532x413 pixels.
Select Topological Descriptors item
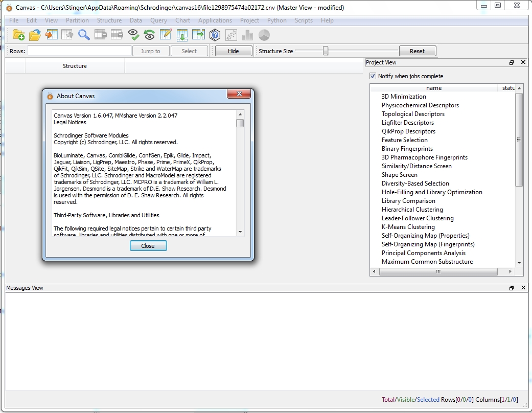tap(413, 114)
